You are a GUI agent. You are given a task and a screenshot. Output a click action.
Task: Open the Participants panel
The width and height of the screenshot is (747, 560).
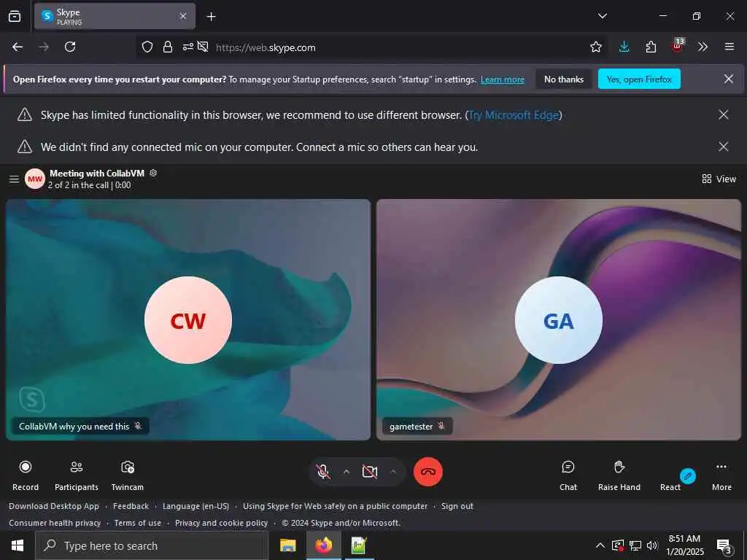click(76, 475)
